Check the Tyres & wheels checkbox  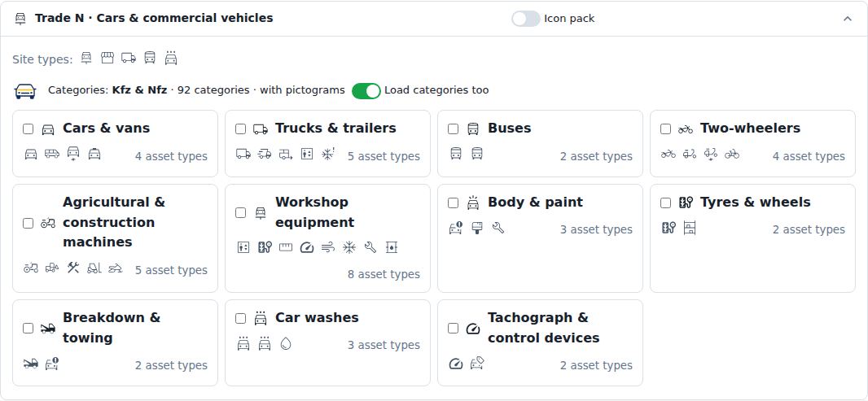pyautogui.click(x=666, y=203)
